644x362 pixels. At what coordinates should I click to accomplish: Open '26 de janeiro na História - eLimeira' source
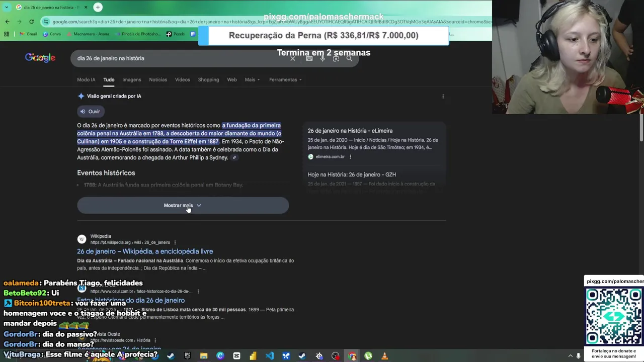[x=350, y=131]
